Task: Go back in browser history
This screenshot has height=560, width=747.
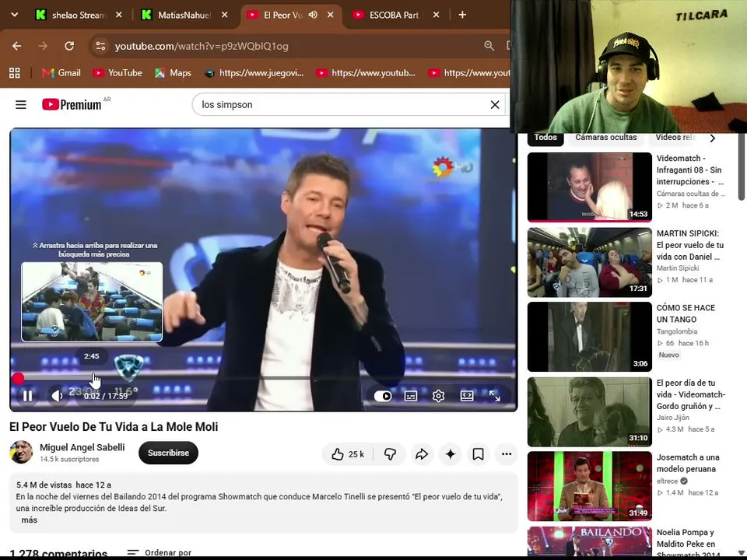Action: [x=16, y=46]
